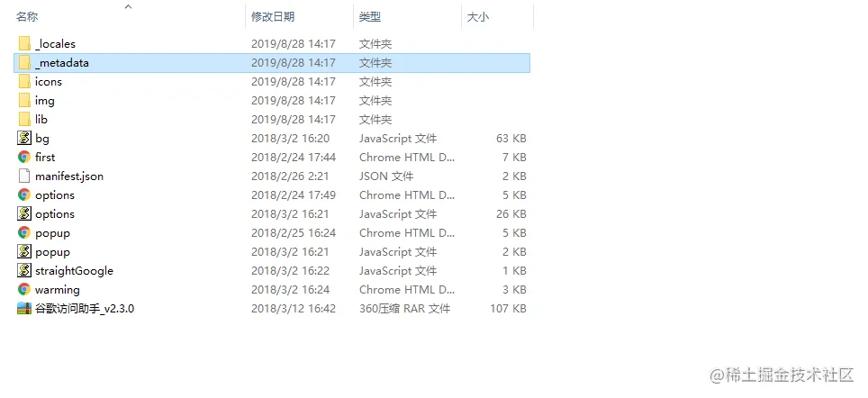Screen dimensions: 868x398
Task: Click the 360压缩 RAR 文件 type cell
Action: pyautogui.click(x=404, y=308)
